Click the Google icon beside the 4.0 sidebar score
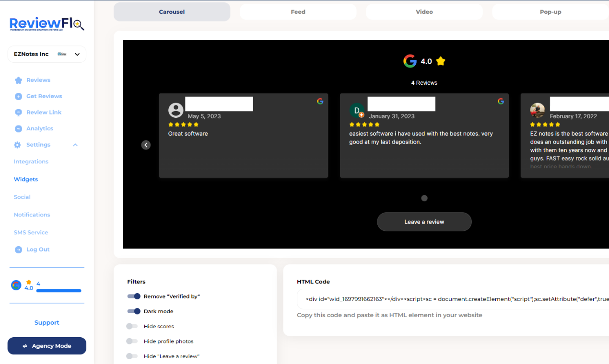The width and height of the screenshot is (609, 364). pyautogui.click(x=16, y=285)
